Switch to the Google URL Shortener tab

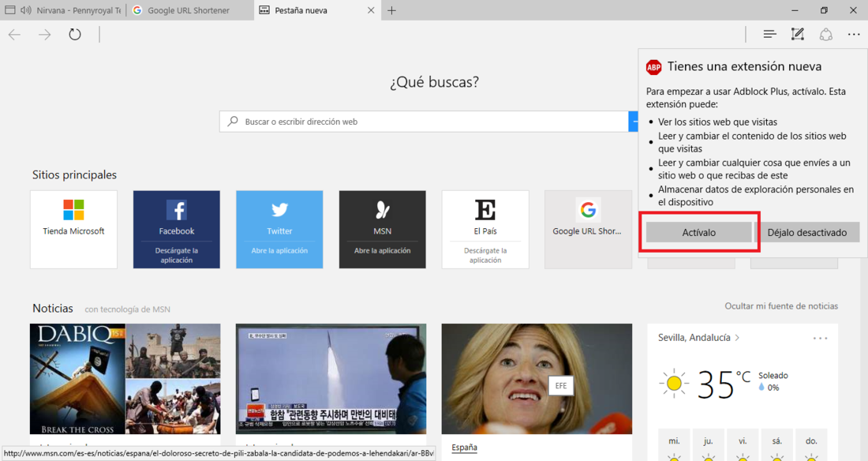189,10
